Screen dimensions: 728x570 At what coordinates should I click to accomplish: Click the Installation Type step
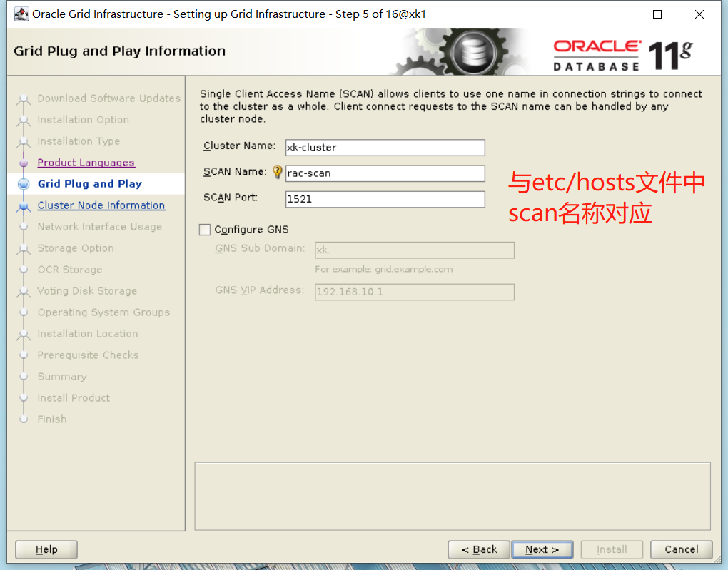tap(79, 141)
